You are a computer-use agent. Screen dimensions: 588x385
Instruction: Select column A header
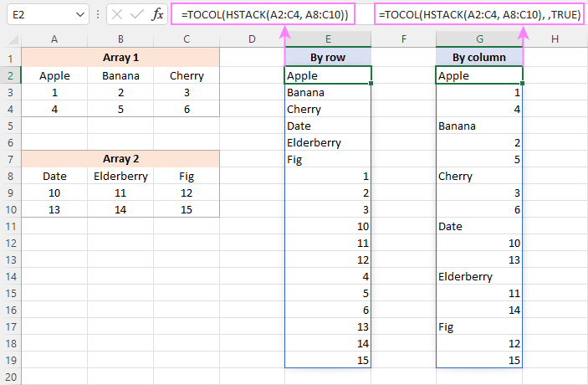54,39
